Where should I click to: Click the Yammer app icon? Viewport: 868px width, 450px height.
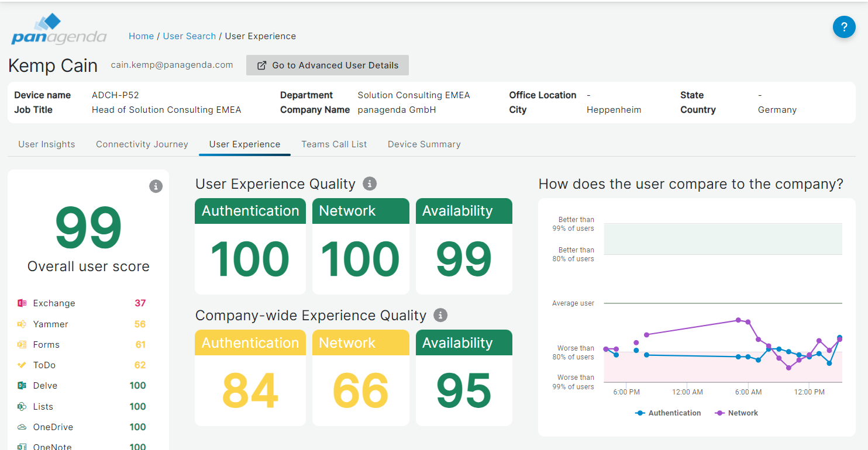[x=22, y=324]
